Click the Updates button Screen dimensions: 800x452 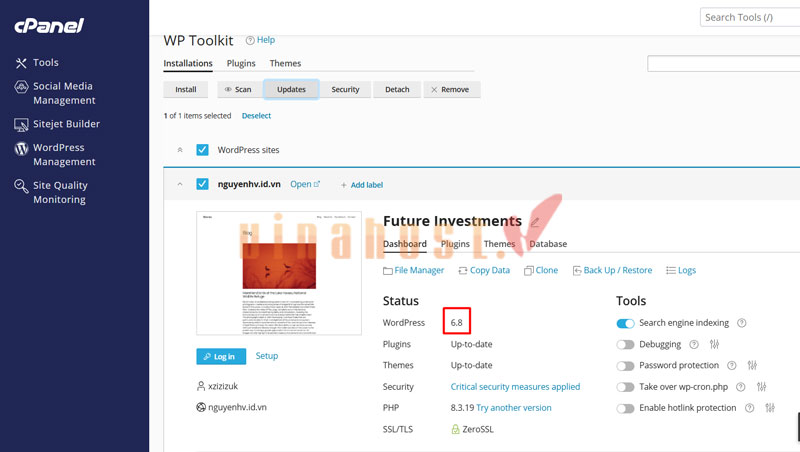(291, 89)
